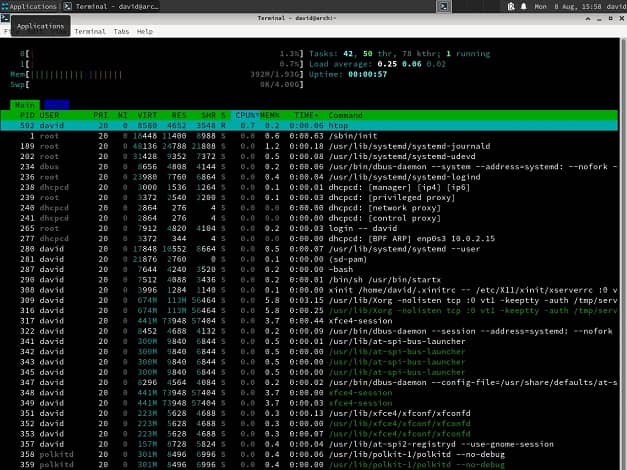Sort by the CPU% column header
This screenshot has width=627, height=470.
[x=246, y=115]
